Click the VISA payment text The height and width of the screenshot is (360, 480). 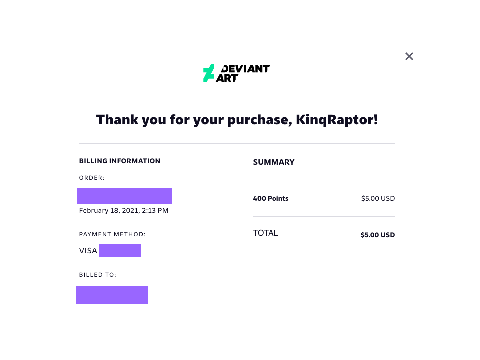tap(88, 250)
